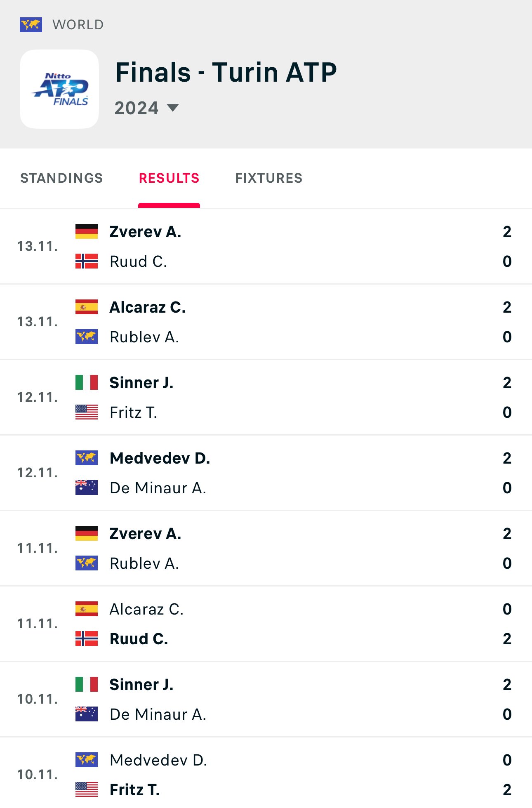Select the 2024 season year label
Screen dimensions: 532x808
(137, 108)
